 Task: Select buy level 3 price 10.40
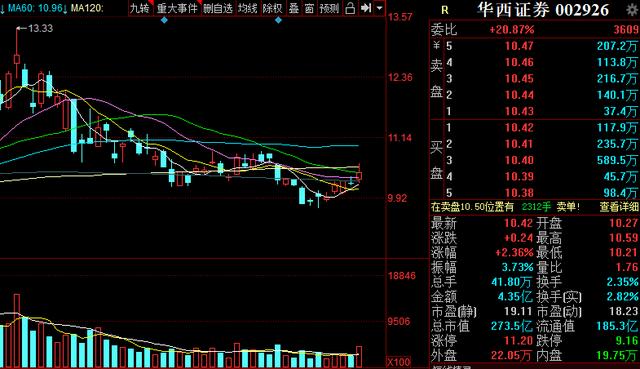click(x=519, y=160)
